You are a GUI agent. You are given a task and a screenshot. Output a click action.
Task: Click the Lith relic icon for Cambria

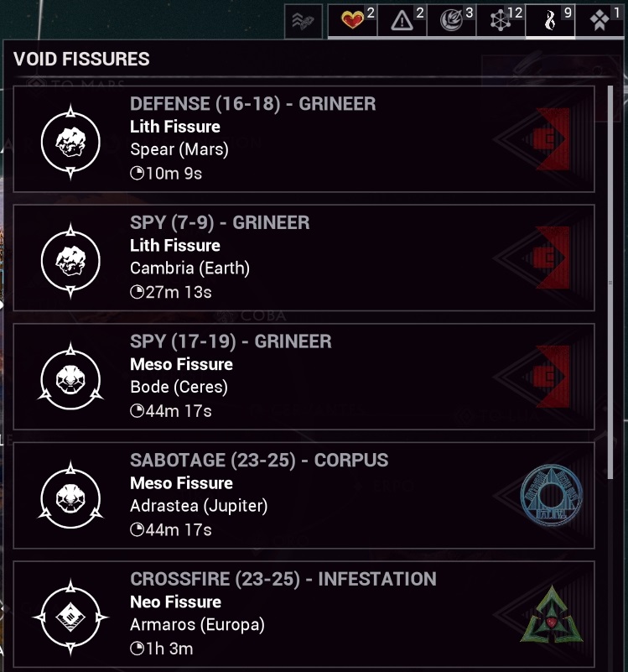point(71,258)
